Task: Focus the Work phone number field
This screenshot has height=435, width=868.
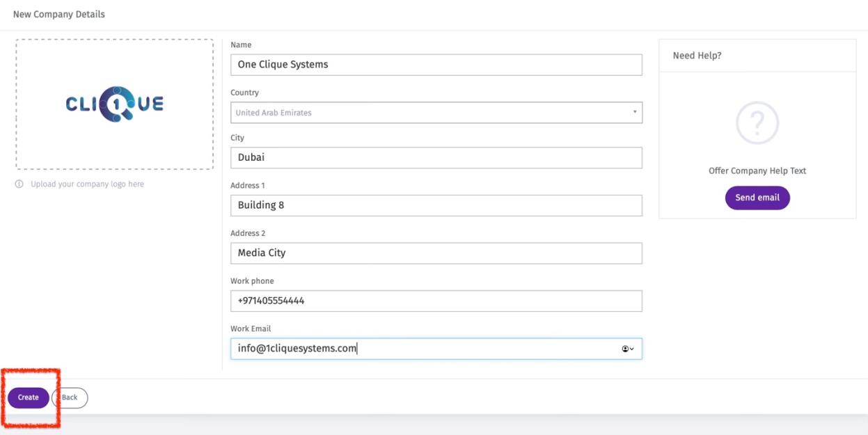Action: (x=436, y=301)
